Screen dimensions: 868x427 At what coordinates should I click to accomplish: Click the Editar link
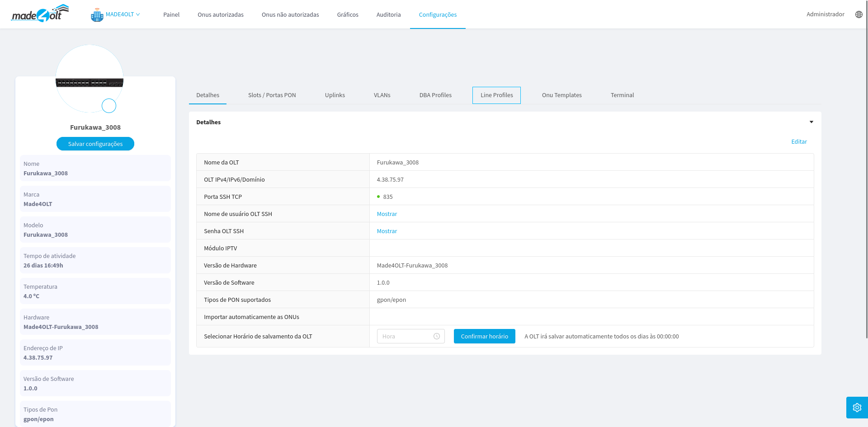click(798, 142)
